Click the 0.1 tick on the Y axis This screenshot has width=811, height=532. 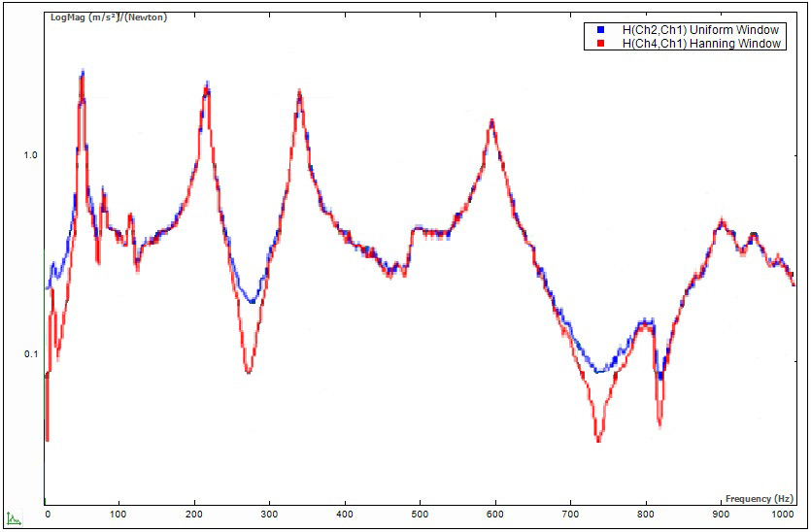pos(29,354)
